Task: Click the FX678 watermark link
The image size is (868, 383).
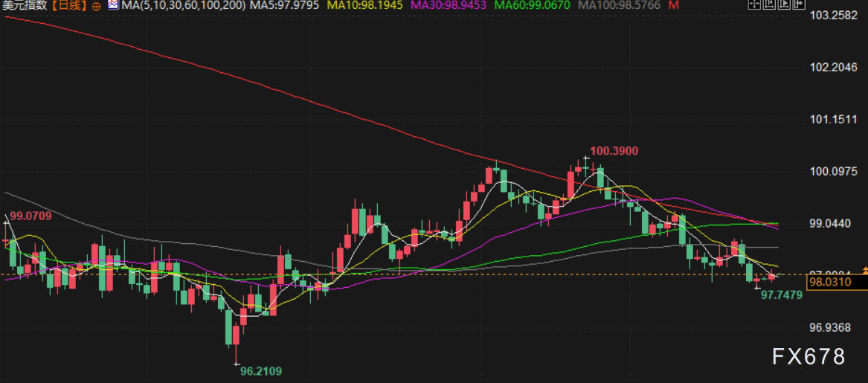Action: click(x=808, y=358)
